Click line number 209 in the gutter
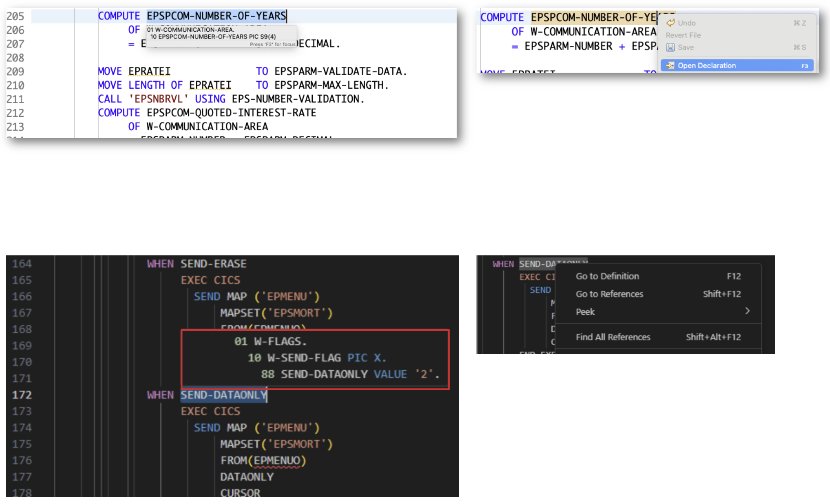The height and width of the screenshot is (504, 830). [x=15, y=71]
